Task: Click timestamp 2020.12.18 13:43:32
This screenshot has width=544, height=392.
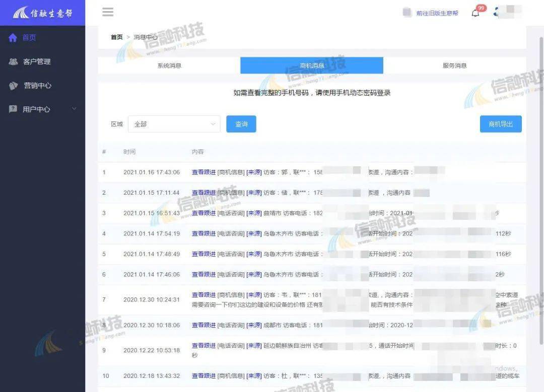Action: coord(152,376)
